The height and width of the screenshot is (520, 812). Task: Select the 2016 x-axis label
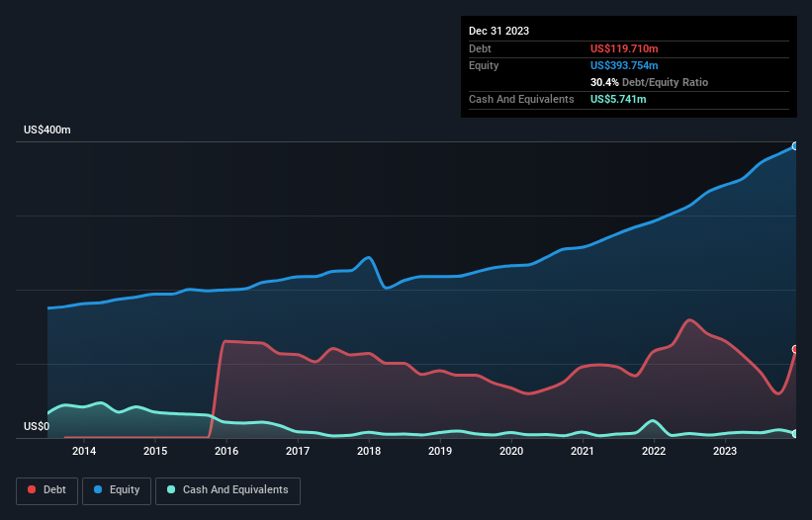226,451
